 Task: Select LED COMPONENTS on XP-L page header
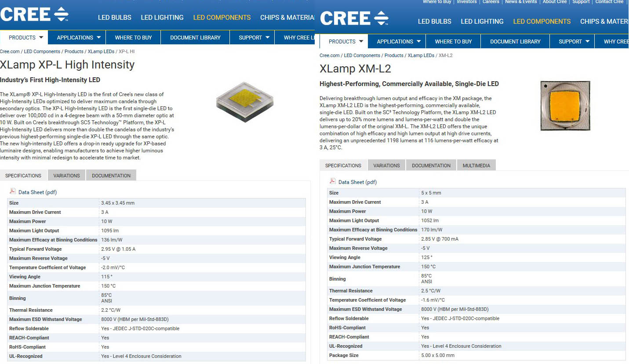pyautogui.click(x=222, y=18)
